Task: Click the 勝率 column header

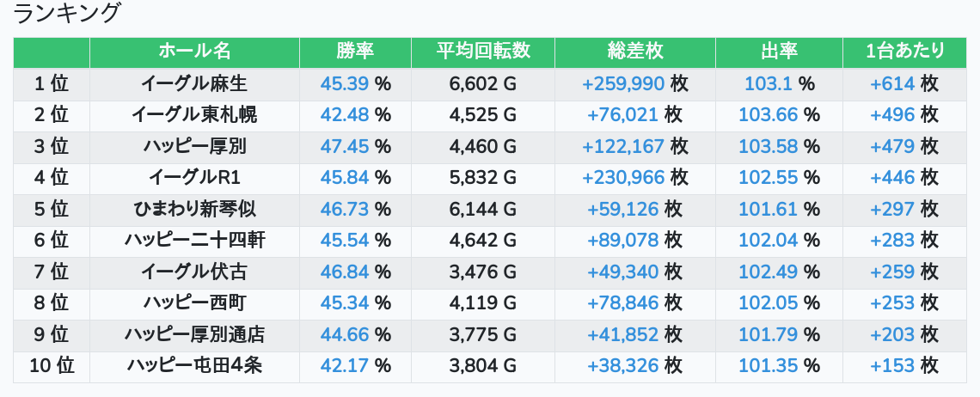Action: pyautogui.click(x=355, y=52)
